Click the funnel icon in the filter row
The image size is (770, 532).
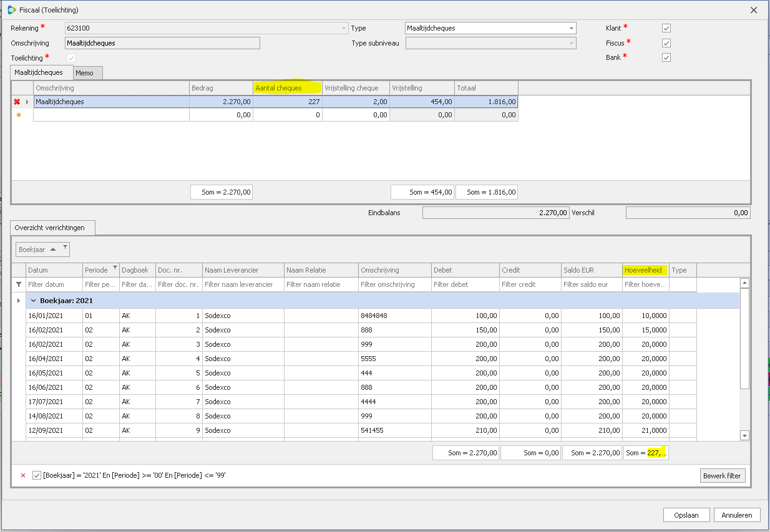click(18, 284)
